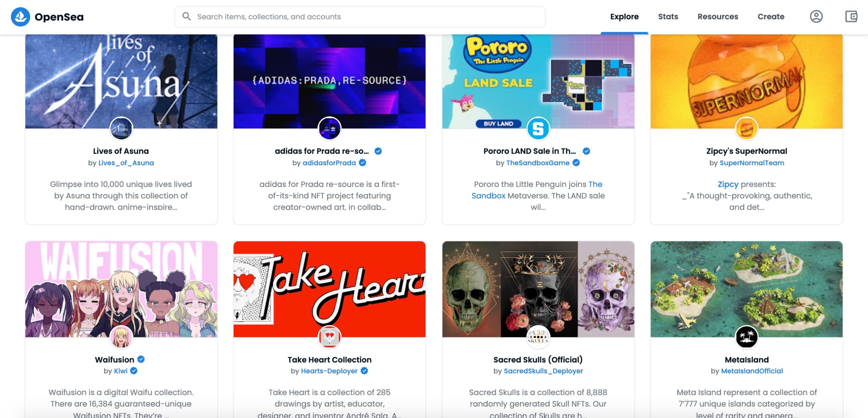Click the Sandbox S avatar icon

point(538,128)
